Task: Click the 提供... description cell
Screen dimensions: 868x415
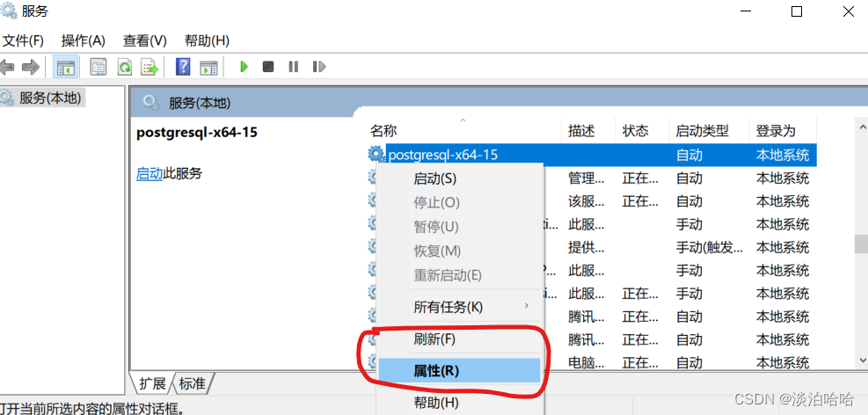Action: pyautogui.click(x=587, y=247)
